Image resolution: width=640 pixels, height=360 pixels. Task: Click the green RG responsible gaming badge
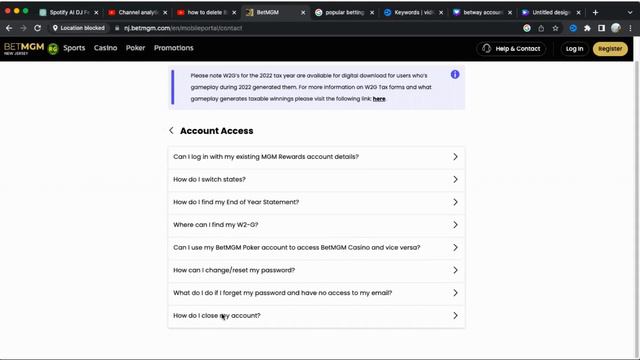click(53, 49)
